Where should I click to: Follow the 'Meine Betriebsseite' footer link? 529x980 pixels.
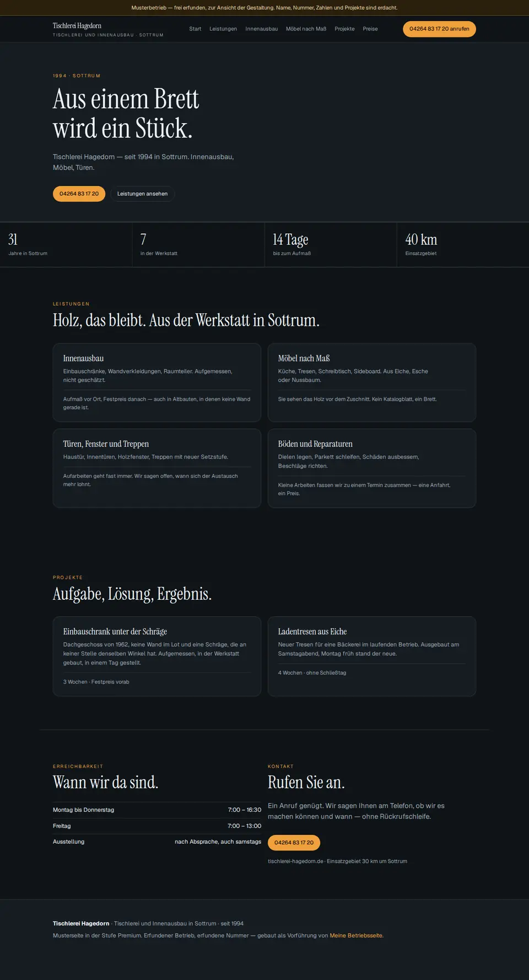(x=356, y=935)
